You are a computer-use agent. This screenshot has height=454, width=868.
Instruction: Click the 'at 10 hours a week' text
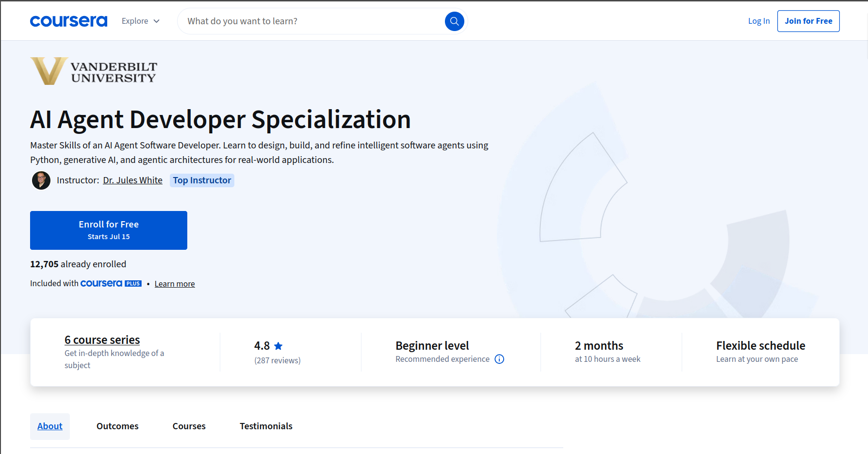point(607,359)
